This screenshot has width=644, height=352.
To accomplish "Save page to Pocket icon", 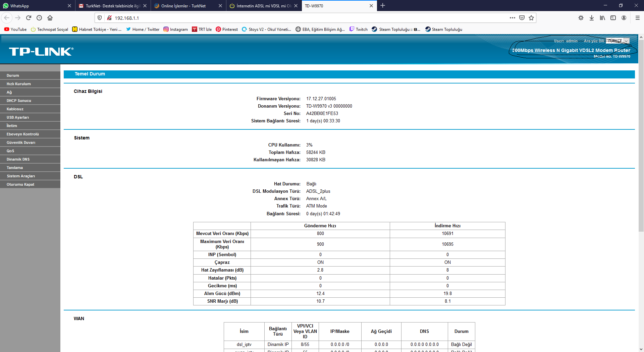I will [522, 18].
